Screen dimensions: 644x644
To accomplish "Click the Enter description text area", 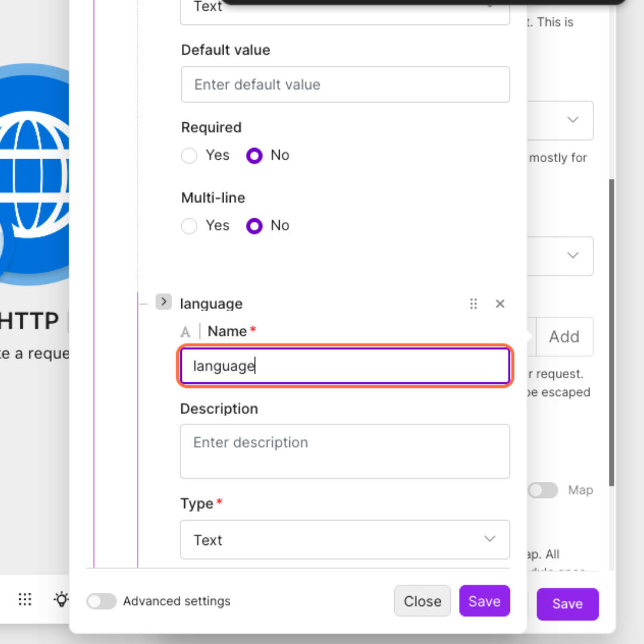I will tap(345, 451).
